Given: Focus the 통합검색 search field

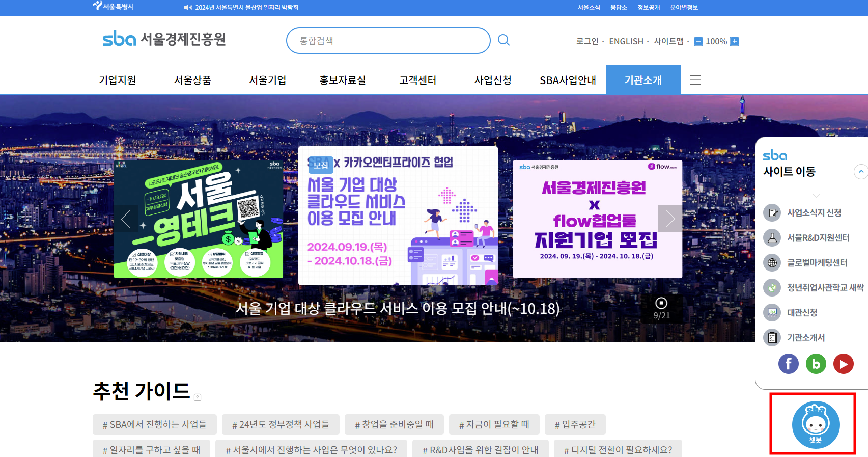Looking at the screenshot, I should click(x=388, y=40).
